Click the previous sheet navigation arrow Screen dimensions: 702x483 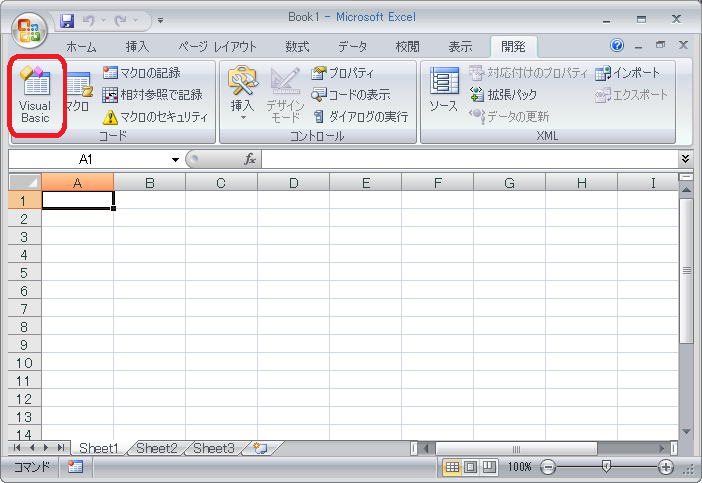[32, 448]
